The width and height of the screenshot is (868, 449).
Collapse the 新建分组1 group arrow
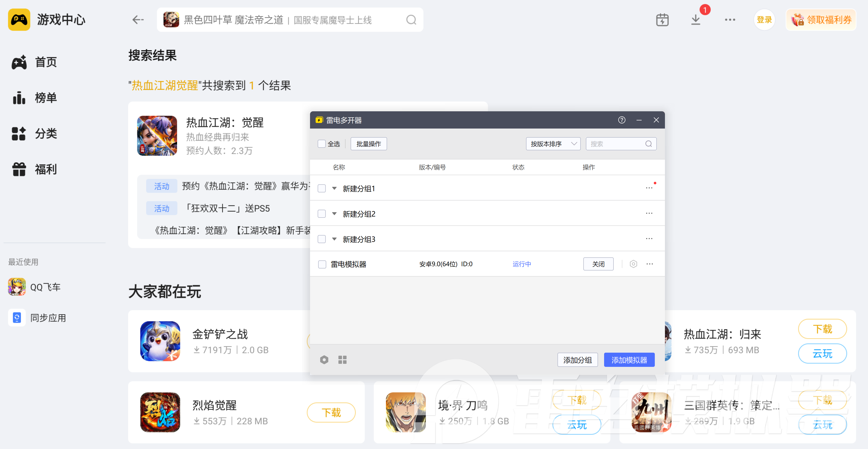coord(334,188)
